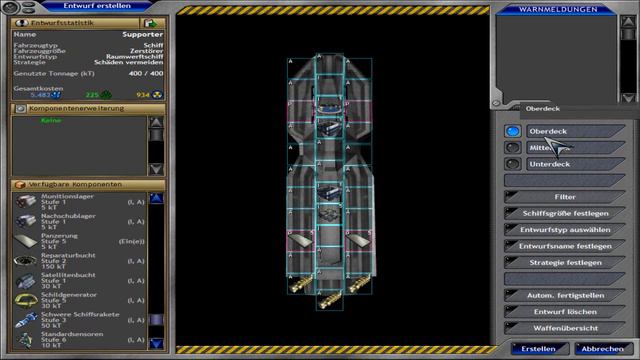Click the minerals cost icon
640x360 pixels.
coord(56,95)
